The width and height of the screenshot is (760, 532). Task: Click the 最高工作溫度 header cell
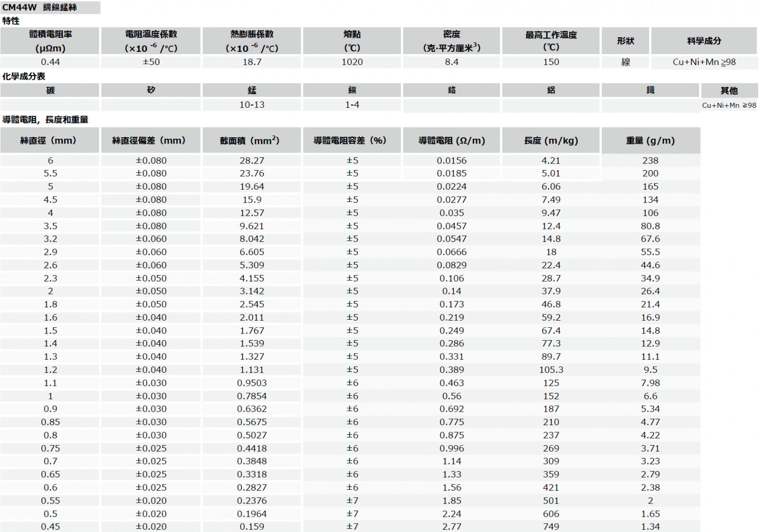551,41
